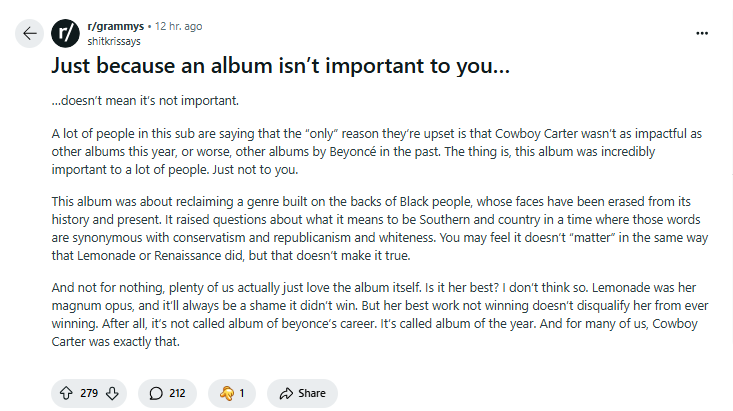Upvote the post
Viewport: 733px width, 411px height.
[x=67, y=393]
